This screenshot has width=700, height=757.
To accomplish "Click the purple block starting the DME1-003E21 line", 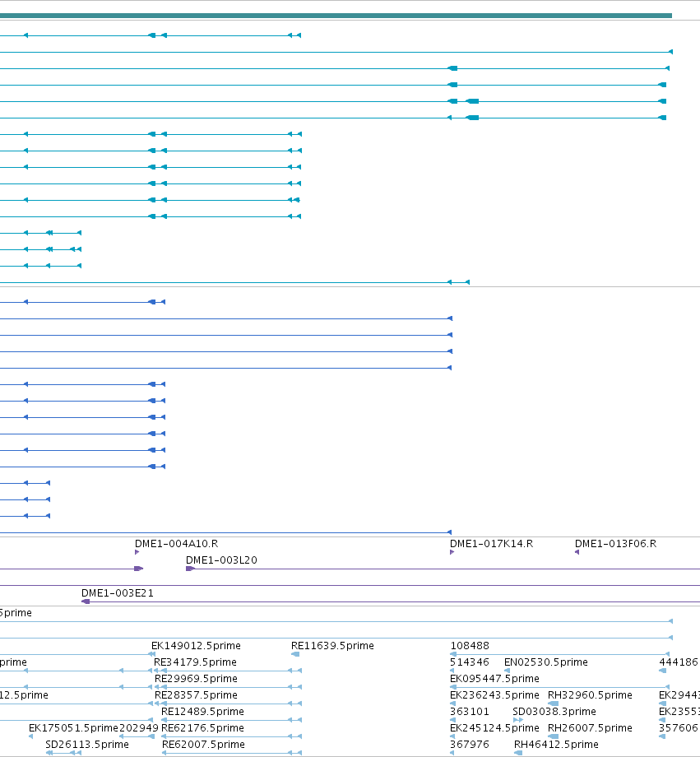I will (86, 601).
